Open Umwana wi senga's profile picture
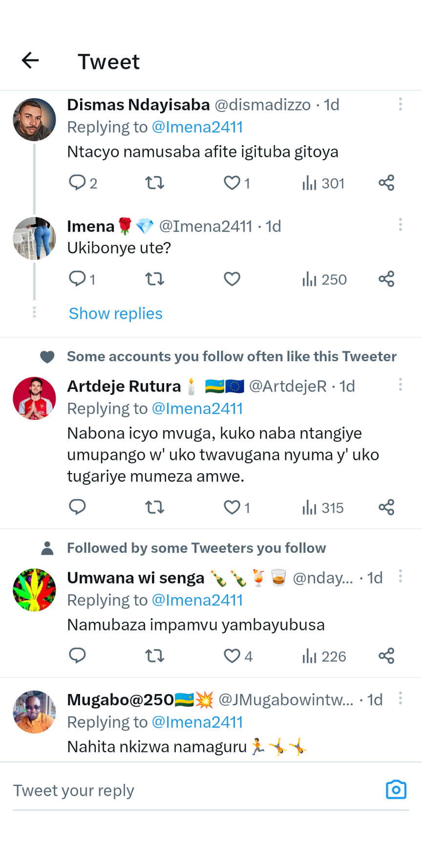The height and width of the screenshot is (868, 422). click(x=34, y=590)
